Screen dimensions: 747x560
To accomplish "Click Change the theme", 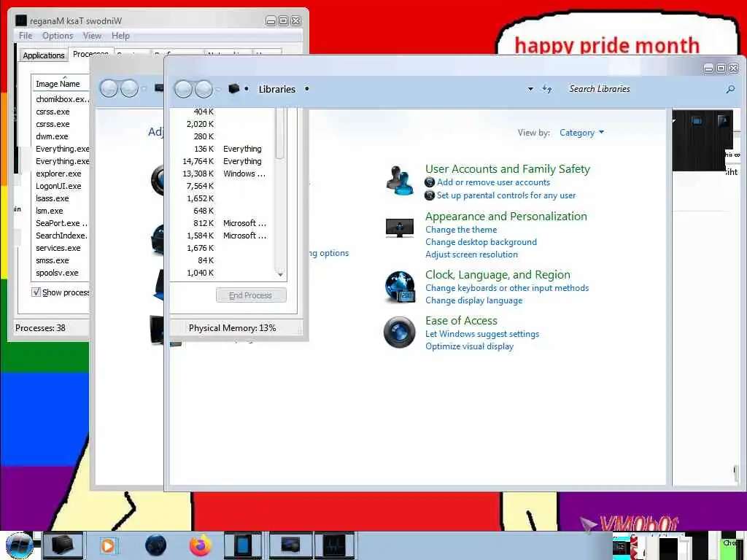I will coord(461,230).
